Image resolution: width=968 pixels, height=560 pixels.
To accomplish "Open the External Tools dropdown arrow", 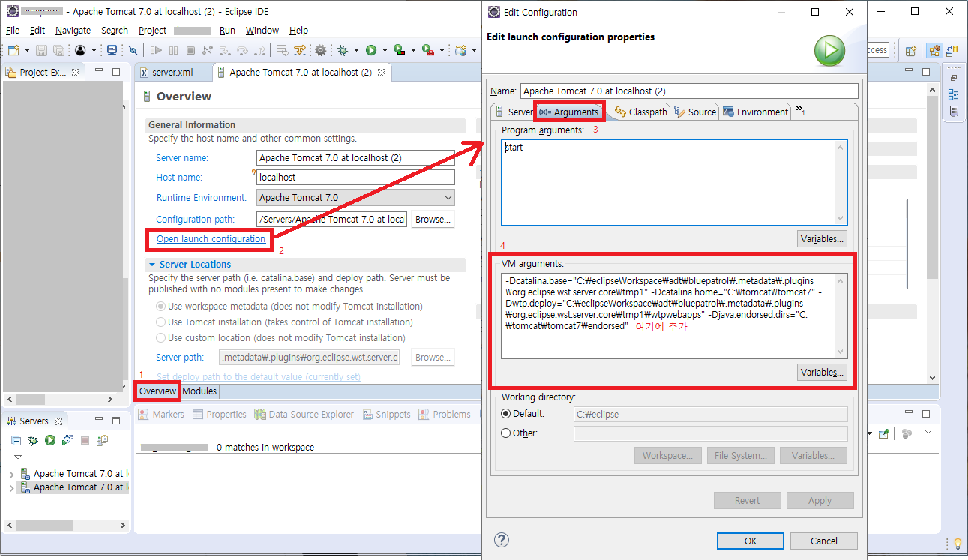I will tap(442, 51).
